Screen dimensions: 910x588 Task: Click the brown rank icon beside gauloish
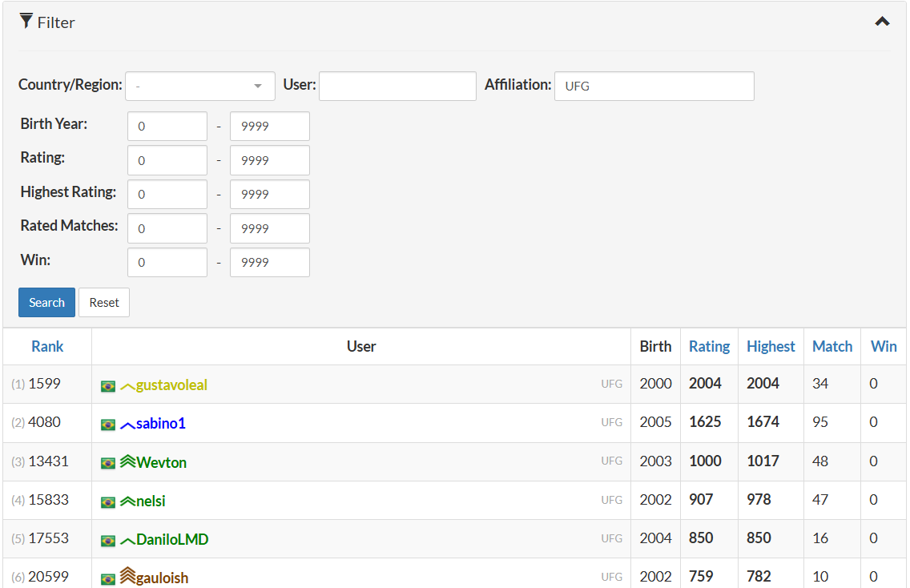(x=127, y=577)
